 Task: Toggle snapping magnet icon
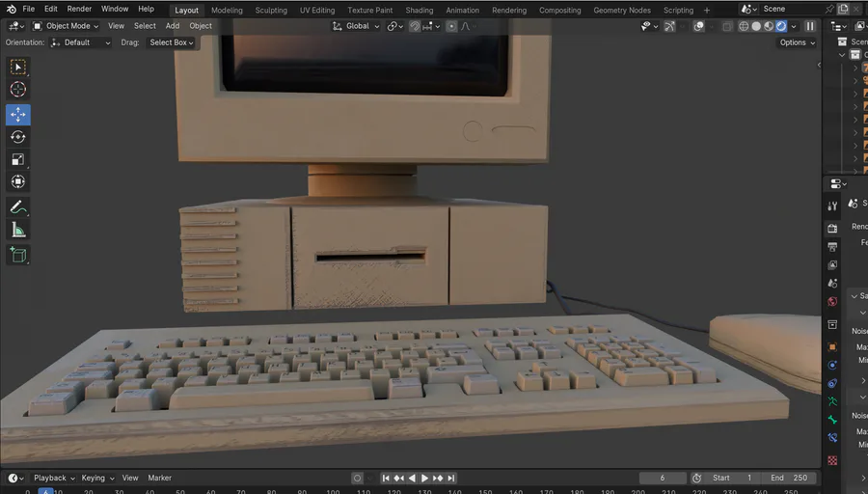[x=415, y=26]
